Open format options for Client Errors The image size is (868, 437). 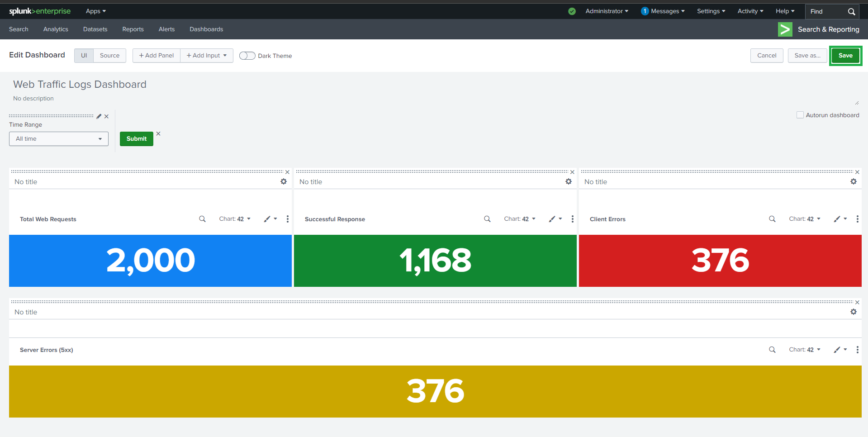click(x=840, y=219)
